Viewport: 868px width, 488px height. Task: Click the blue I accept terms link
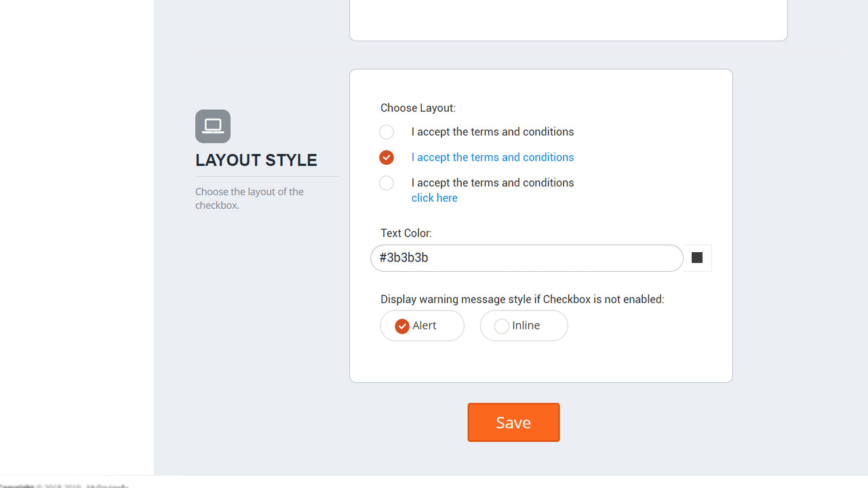click(492, 157)
